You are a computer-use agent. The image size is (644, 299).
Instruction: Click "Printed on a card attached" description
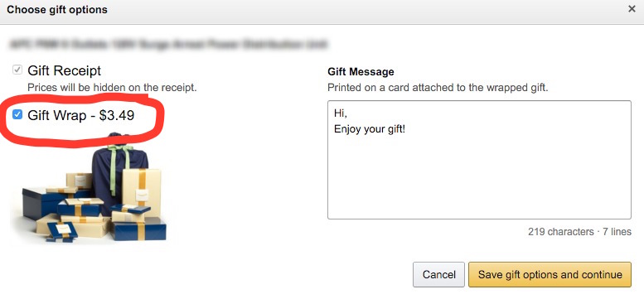(438, 88)
